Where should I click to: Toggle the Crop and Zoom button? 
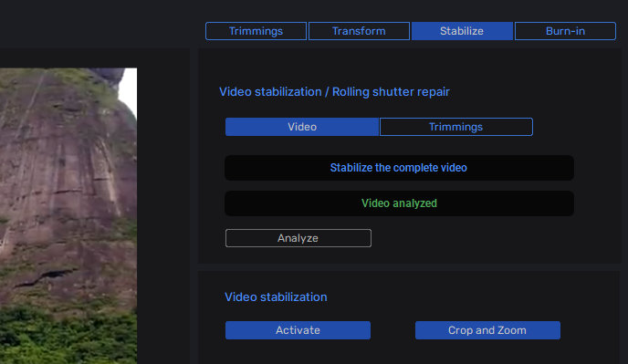(x=487, y=330)
